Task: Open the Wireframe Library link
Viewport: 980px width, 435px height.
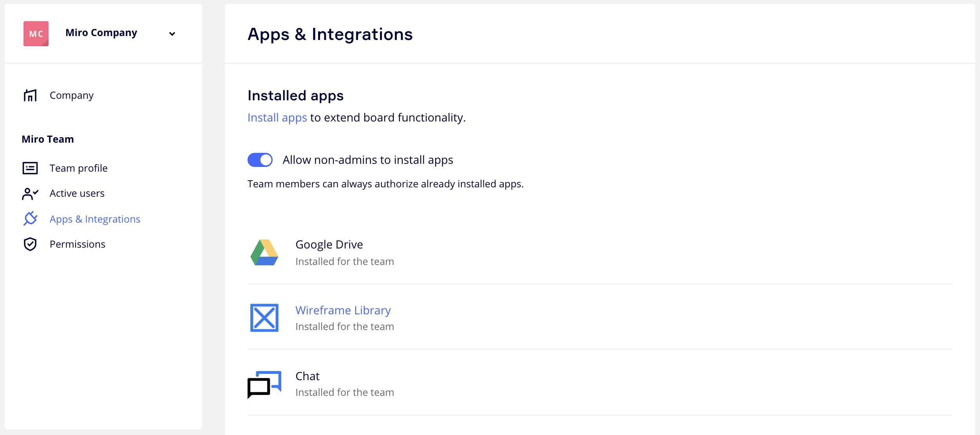Action: tap(343, 310)
